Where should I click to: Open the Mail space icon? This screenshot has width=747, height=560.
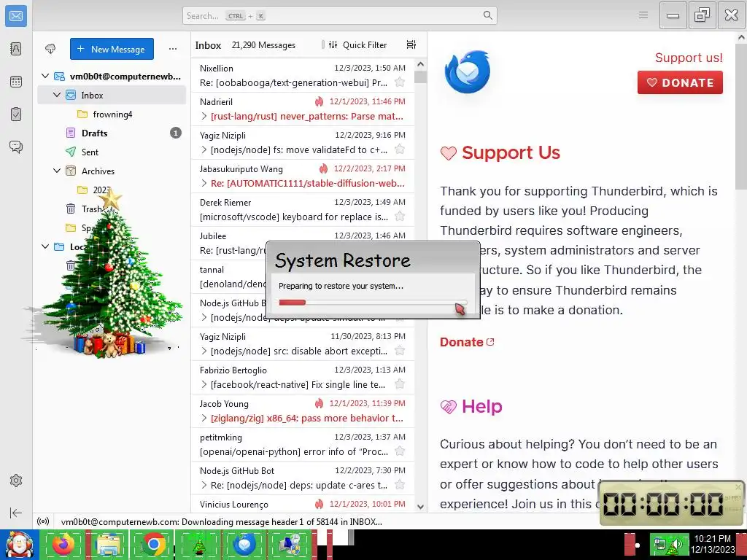(x=16, y=16)
